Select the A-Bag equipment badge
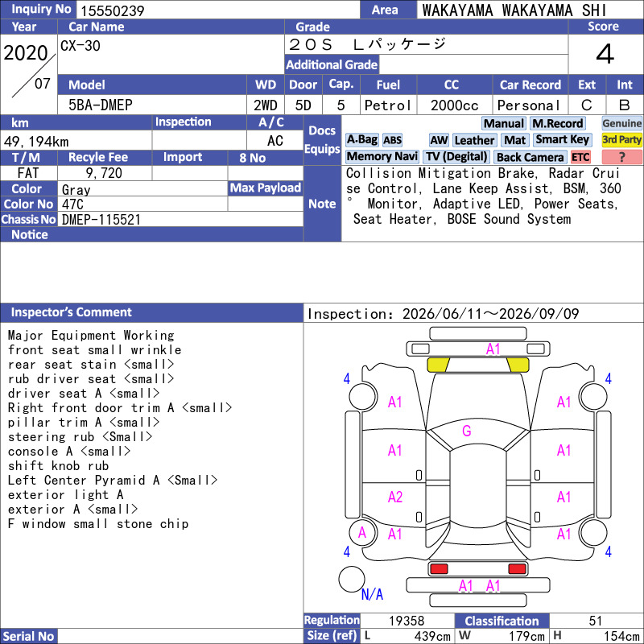This screenshot has width=644, height=644. 361,139
